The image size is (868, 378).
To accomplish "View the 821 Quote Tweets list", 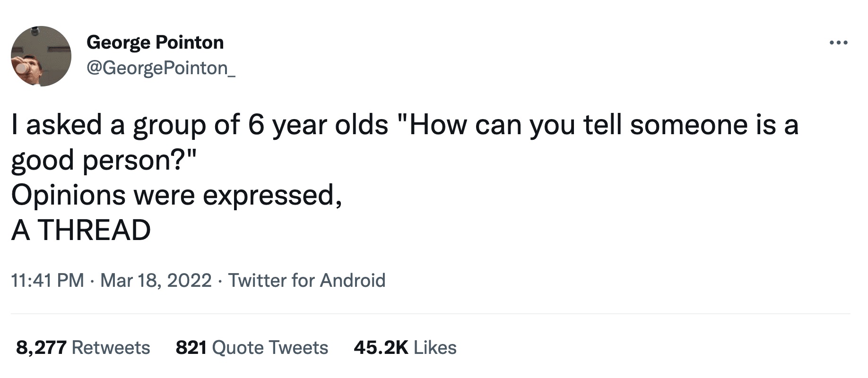I will click(x=252, y=348).
